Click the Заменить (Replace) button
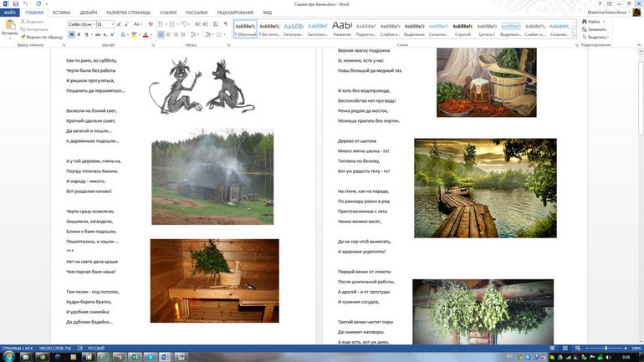 click(x=595, y=29)
